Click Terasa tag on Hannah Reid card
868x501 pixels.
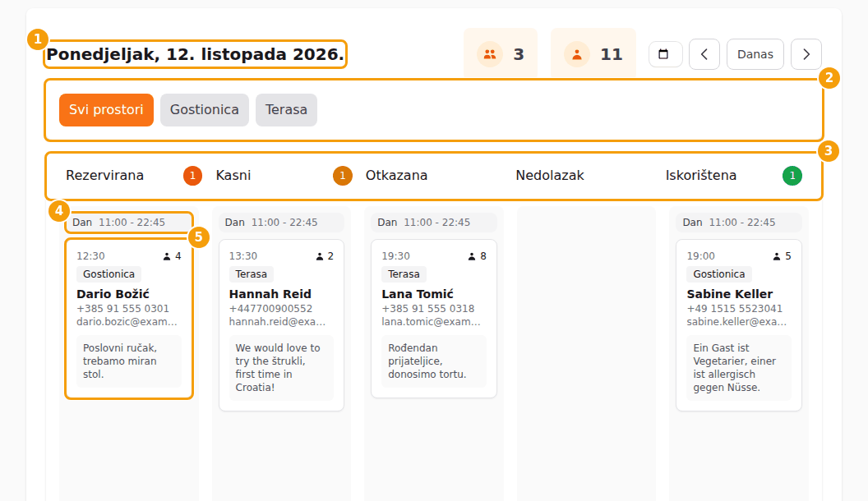251,274
